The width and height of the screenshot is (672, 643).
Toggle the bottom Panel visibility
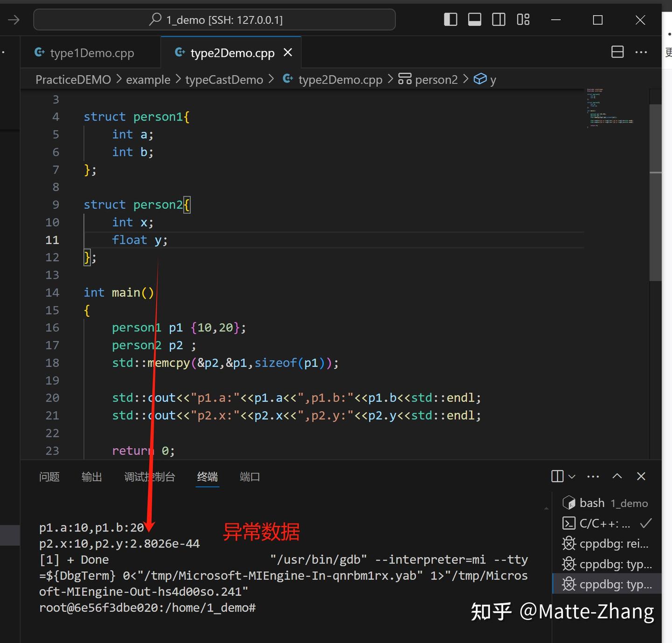(x=474, y=19)
